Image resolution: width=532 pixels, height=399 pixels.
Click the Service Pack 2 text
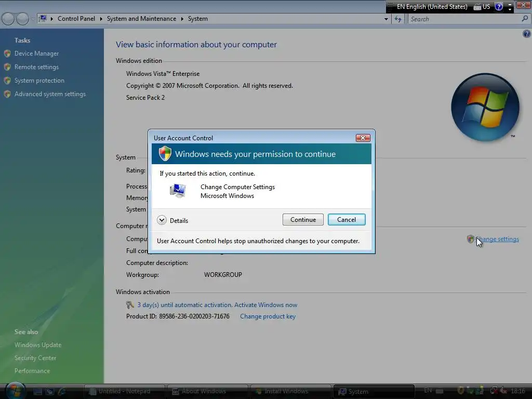145,97
